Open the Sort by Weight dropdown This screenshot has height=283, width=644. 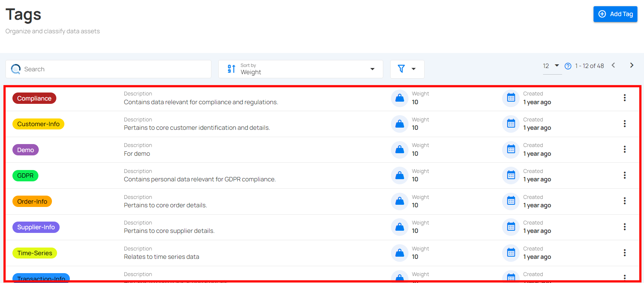(301, 69)
